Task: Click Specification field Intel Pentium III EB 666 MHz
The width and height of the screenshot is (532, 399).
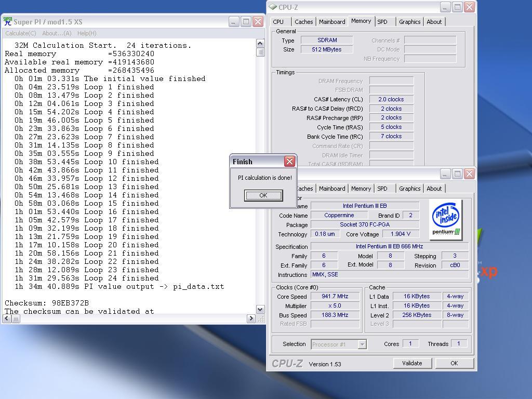Action: pyautogui.click(x=389, y=246)
